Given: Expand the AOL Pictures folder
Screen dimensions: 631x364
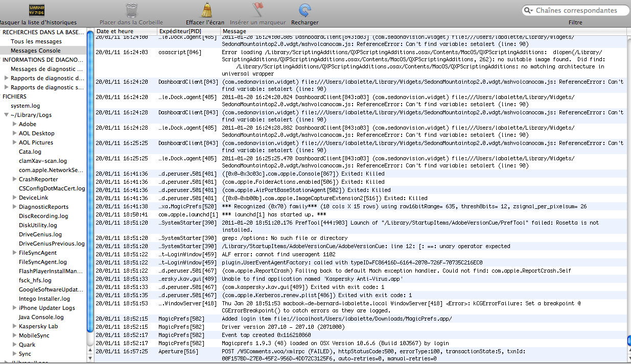Looking at the screenshot, I should click(x=15, y=142).
